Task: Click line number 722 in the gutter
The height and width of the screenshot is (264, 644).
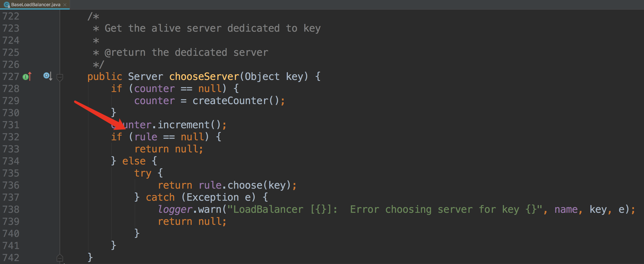Action: point(11,16)
